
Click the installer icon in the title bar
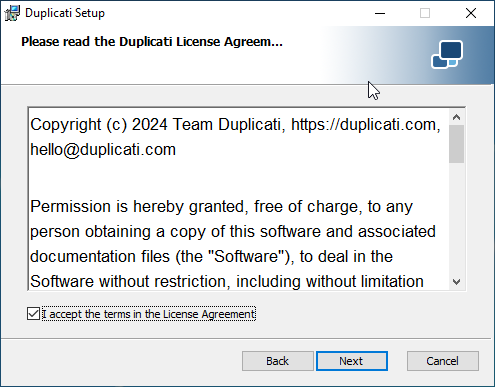click(12, 13)
